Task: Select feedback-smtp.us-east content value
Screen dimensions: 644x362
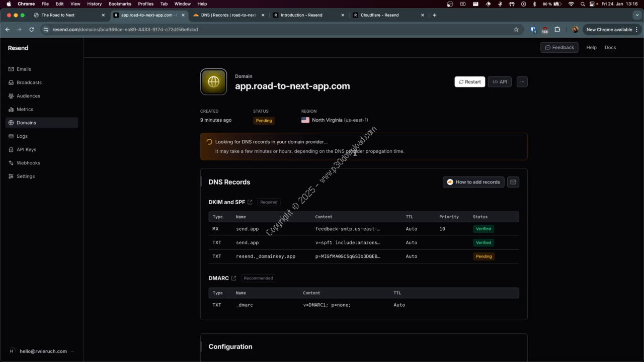Action: 348,229
